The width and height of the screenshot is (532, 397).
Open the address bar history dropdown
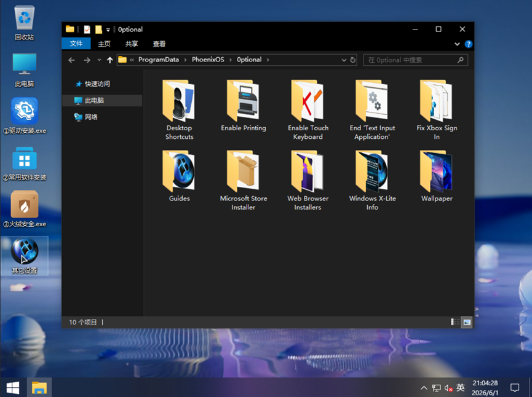click(x=344, y=60)
